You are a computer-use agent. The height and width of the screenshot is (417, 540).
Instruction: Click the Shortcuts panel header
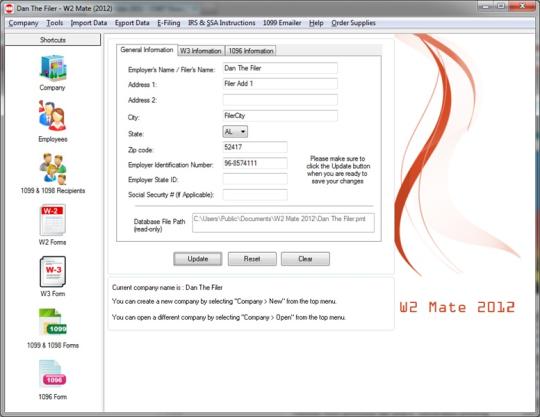click(x=53, y=40)
